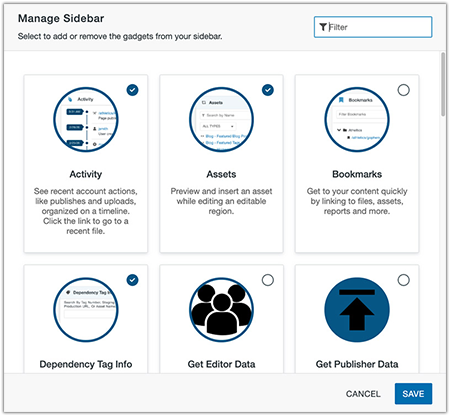Uncheck the Activity gadget checkmark

click(132, 90)
